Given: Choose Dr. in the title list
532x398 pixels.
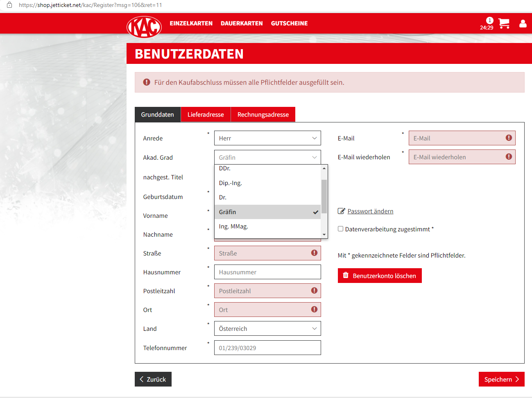Looking at the screenshot, I should (223, 197).
